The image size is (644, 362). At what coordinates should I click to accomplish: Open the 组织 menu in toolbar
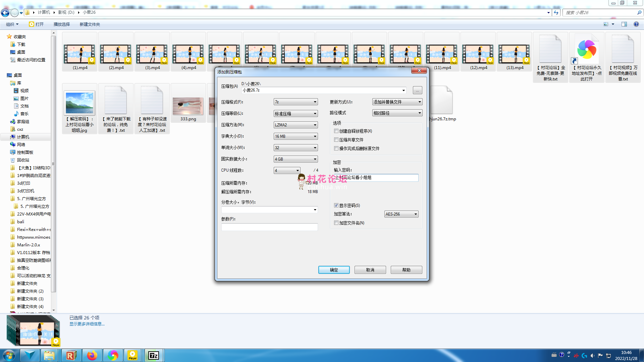click(12, 24)
